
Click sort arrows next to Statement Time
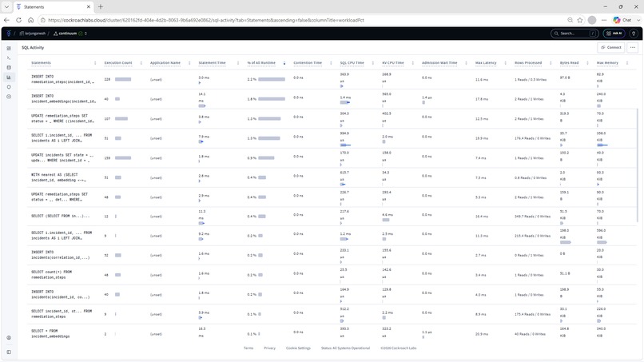[238, 63]
